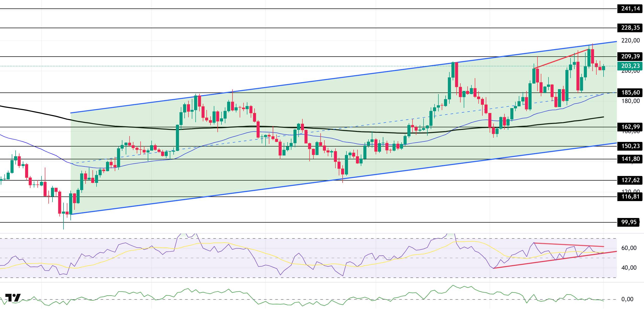644x312 pixels.
Task: Click the RSI 60,00 axis value
Action: tap(629, 248)
